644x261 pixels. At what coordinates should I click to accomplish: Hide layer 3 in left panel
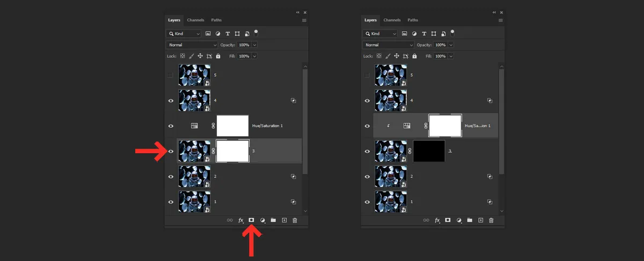coord(171,151)
